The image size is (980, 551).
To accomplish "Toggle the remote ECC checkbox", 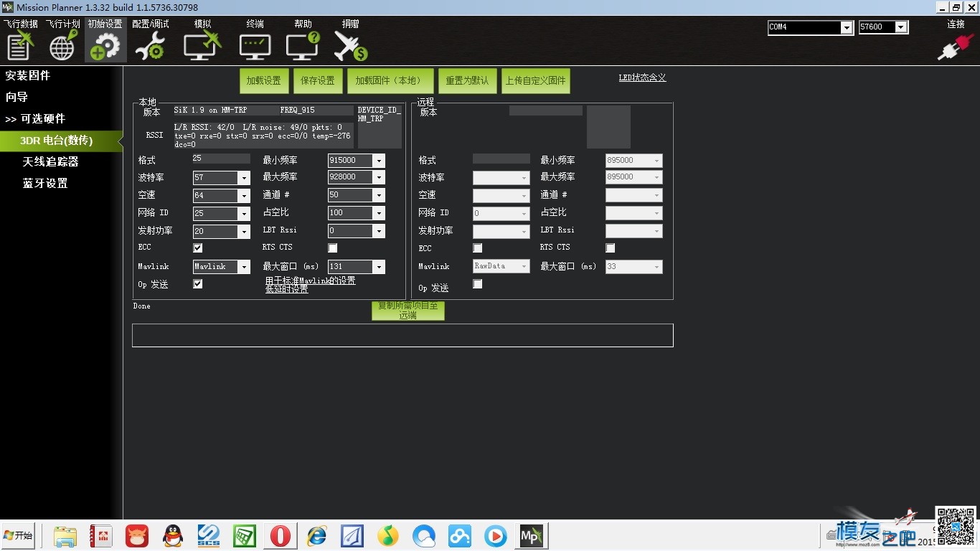I will pyautogui.click(x=478, y=248).
